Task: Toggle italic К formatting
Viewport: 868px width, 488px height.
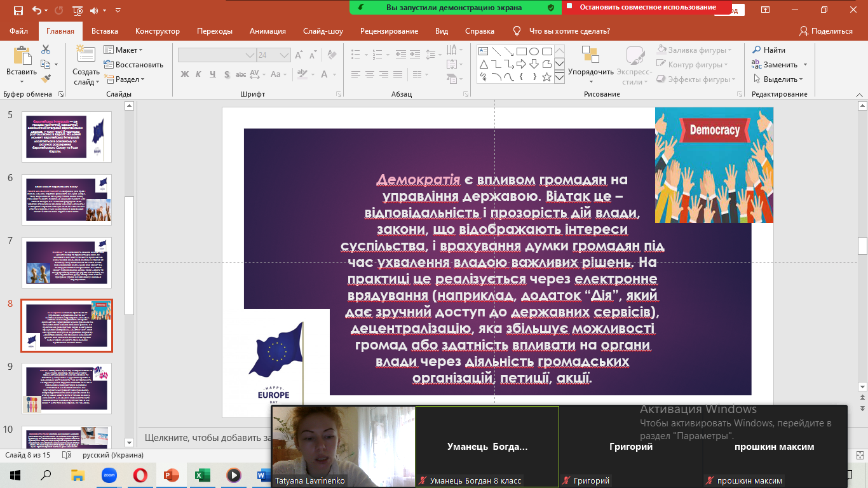Action: click(200, 74)
